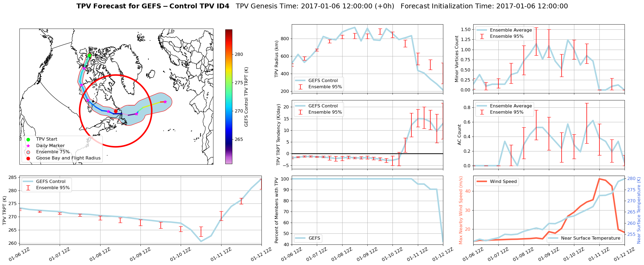Click the Wind Speed legend line sample
The height and width of the screenshot is (265, 644).
point(482,182)
